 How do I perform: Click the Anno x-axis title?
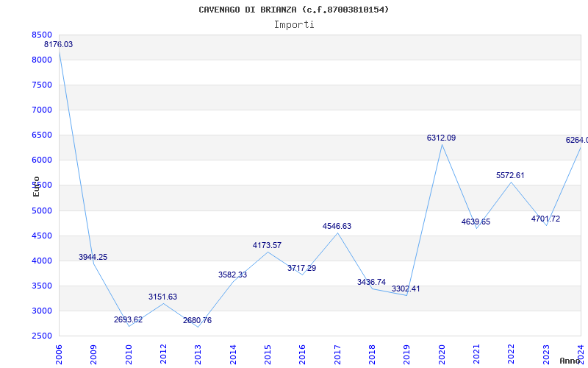[x=570, y=361]
